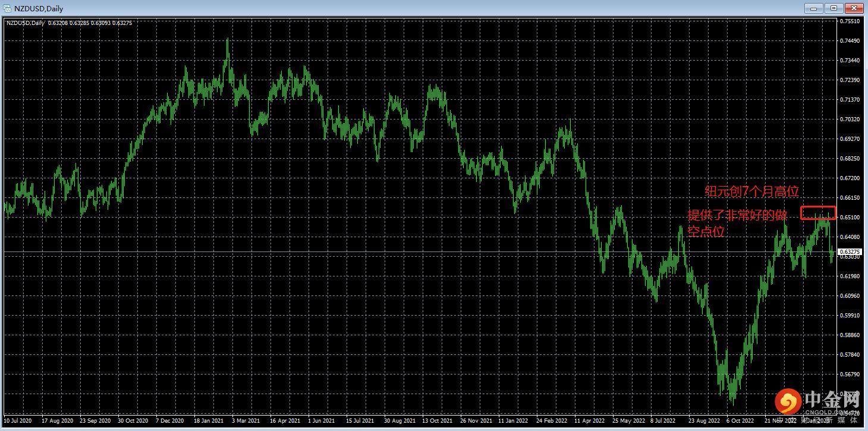Select the red rectangle marking the high

tap(818, 213)
